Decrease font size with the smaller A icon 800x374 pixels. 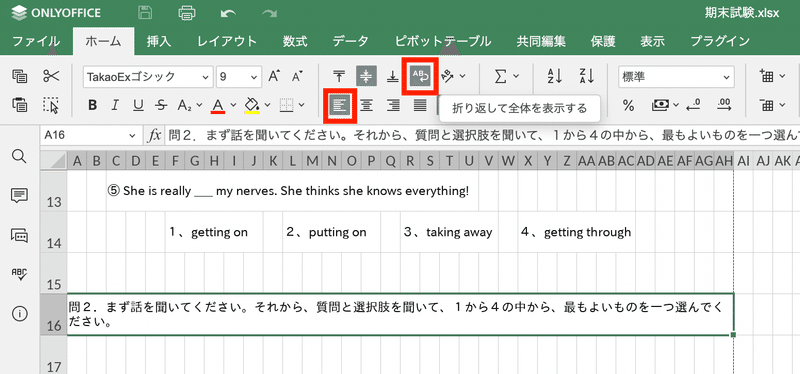point(297,77)
